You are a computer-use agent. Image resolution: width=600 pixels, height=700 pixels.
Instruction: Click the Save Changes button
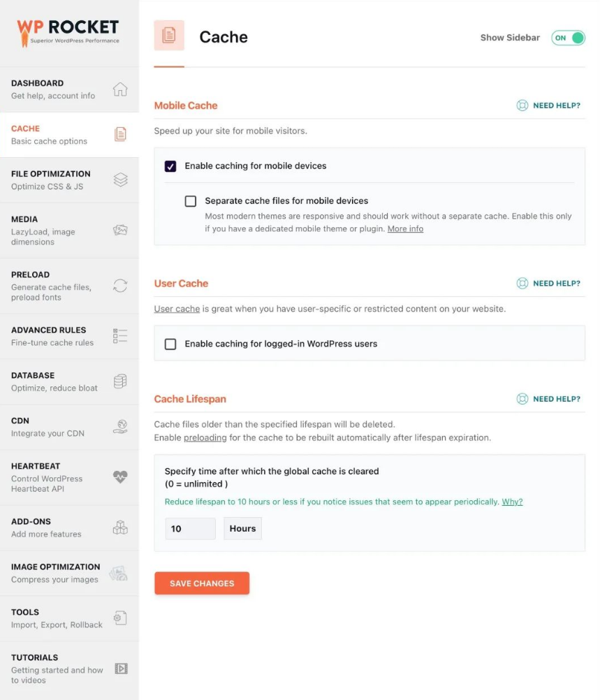[202, 583]
